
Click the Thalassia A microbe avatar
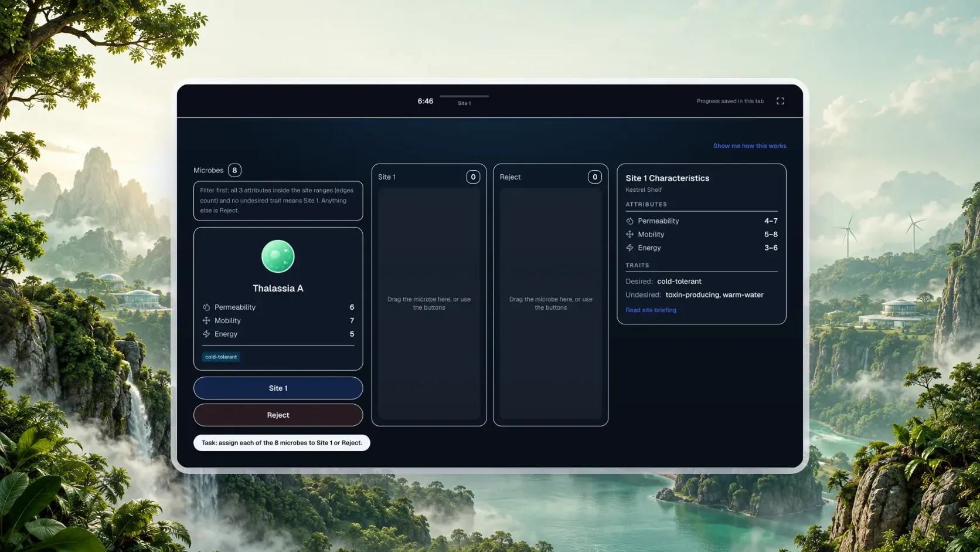278,256
